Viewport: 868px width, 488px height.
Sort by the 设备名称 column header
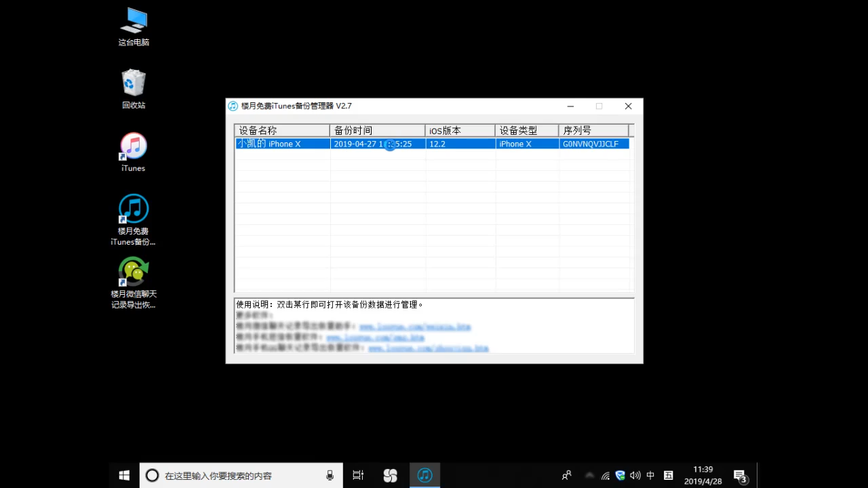point(282,130)
